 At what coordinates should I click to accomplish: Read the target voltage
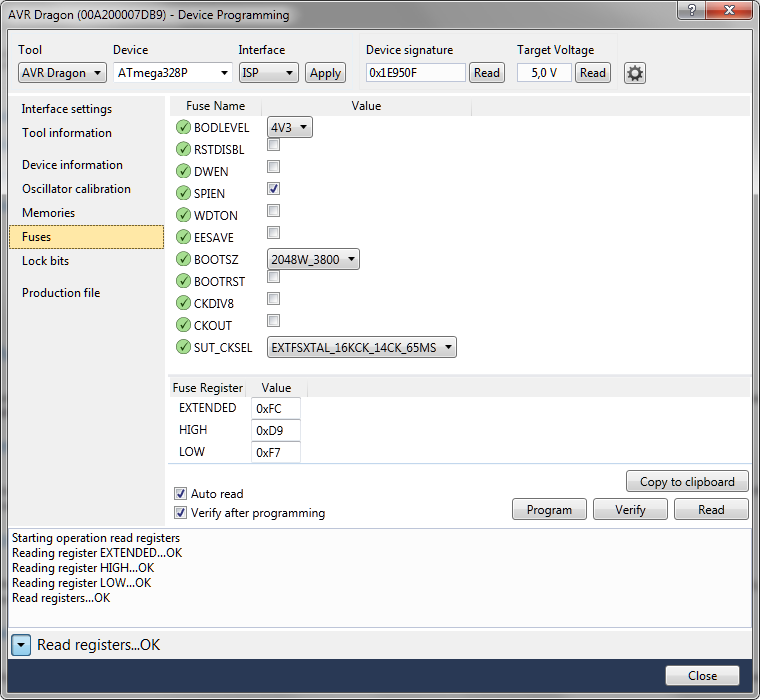tap(593, 73)
